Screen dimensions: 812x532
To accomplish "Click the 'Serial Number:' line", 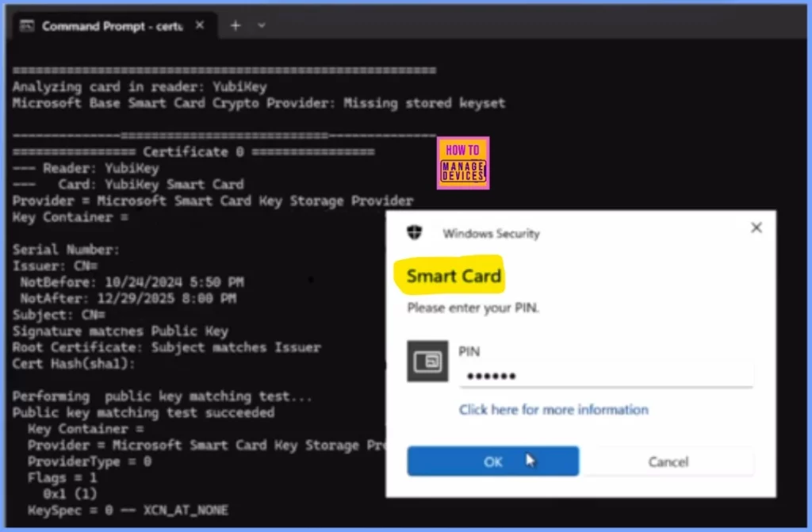I will pyautogui.click(x=67, y=250).
